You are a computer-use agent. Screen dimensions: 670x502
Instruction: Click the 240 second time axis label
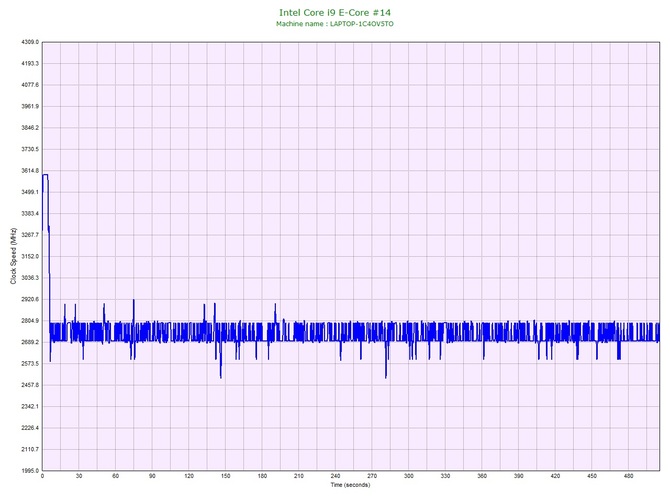335,477
